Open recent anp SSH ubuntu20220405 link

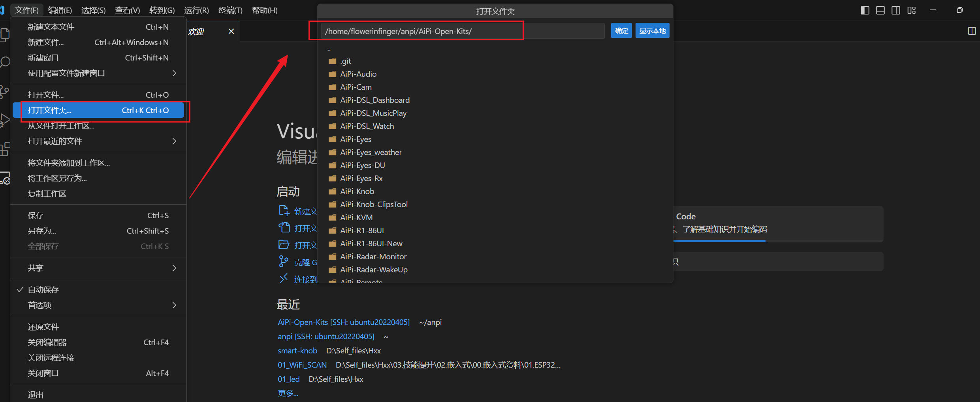click(x=326, y=336)
